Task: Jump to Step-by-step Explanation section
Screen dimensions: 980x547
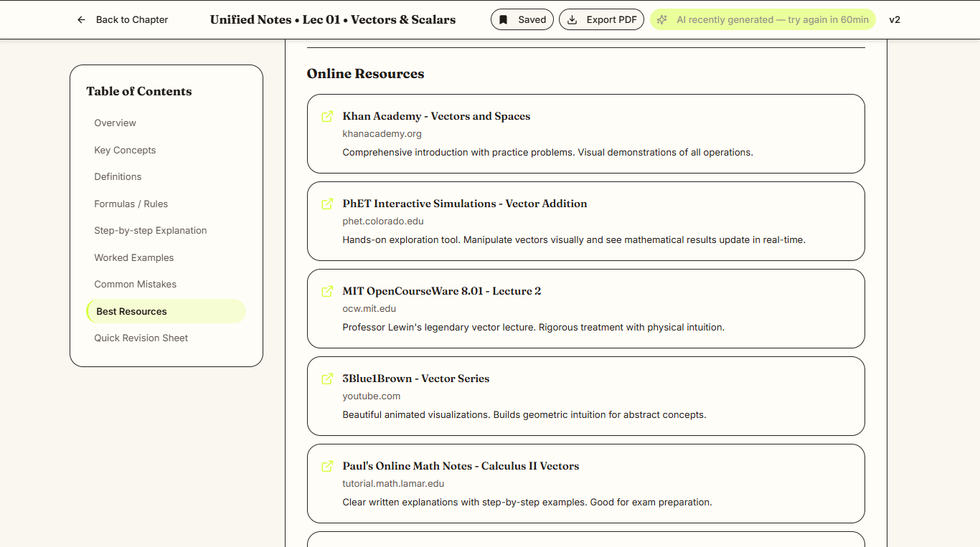Action: coord(166,231)
